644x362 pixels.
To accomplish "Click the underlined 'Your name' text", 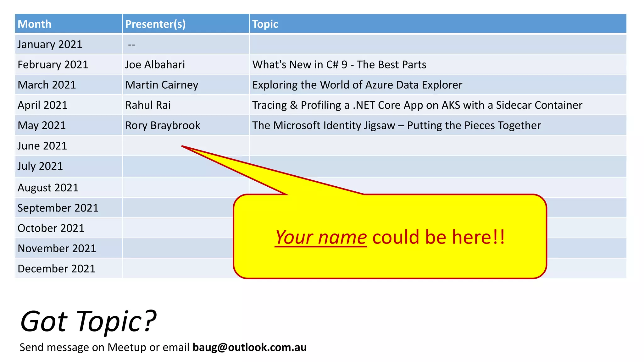I will 321,237.
